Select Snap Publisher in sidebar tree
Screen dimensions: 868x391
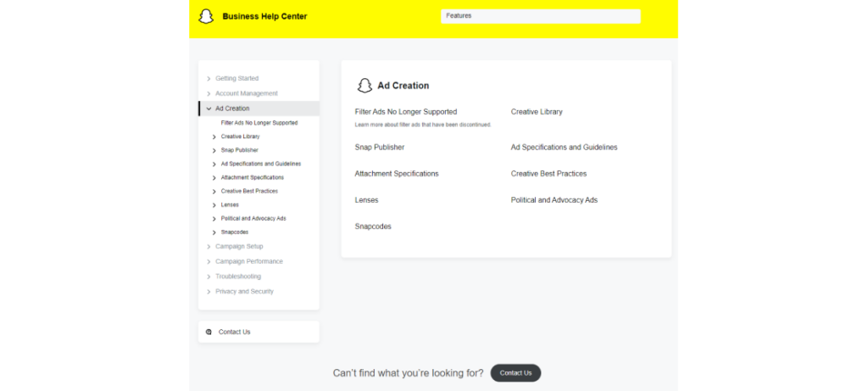tap(239, 150)
